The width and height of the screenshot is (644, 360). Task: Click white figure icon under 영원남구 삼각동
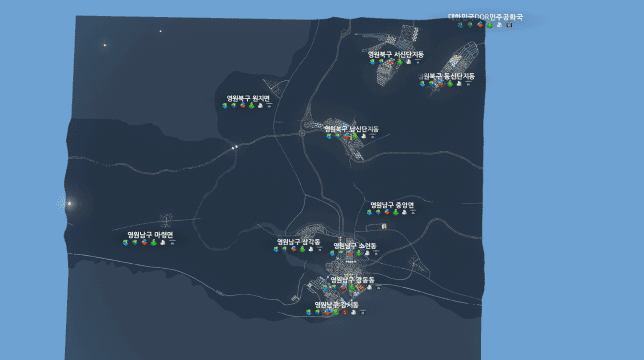(x=311, y=249)
